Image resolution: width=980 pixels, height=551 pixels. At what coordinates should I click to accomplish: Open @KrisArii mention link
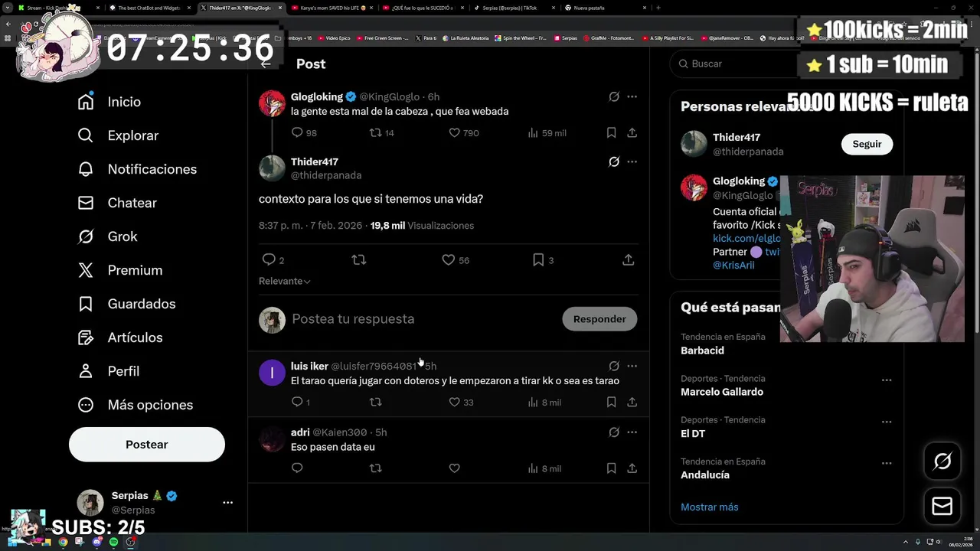tap(733, 265)
